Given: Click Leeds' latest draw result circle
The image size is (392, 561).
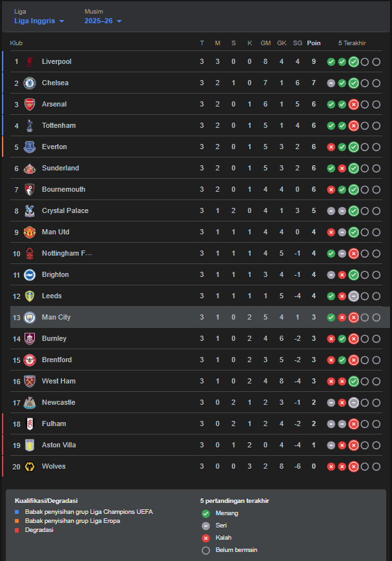Looking at the screenshot, I should tap(354, 296).
